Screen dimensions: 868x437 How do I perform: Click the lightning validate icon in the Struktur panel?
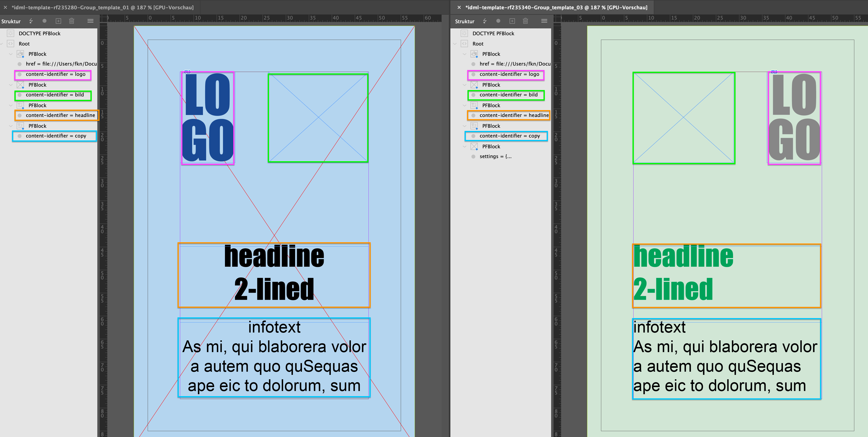click(31, 21)
